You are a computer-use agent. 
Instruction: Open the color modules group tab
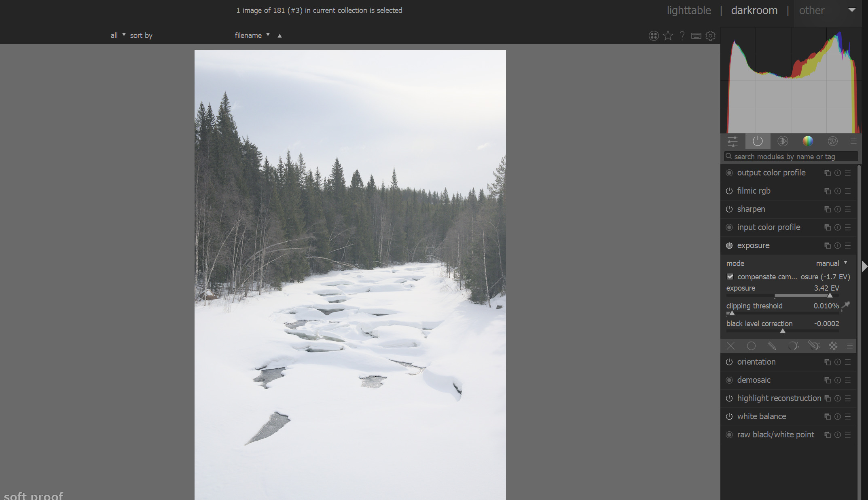pyautogui.click(x=807, y=141)
